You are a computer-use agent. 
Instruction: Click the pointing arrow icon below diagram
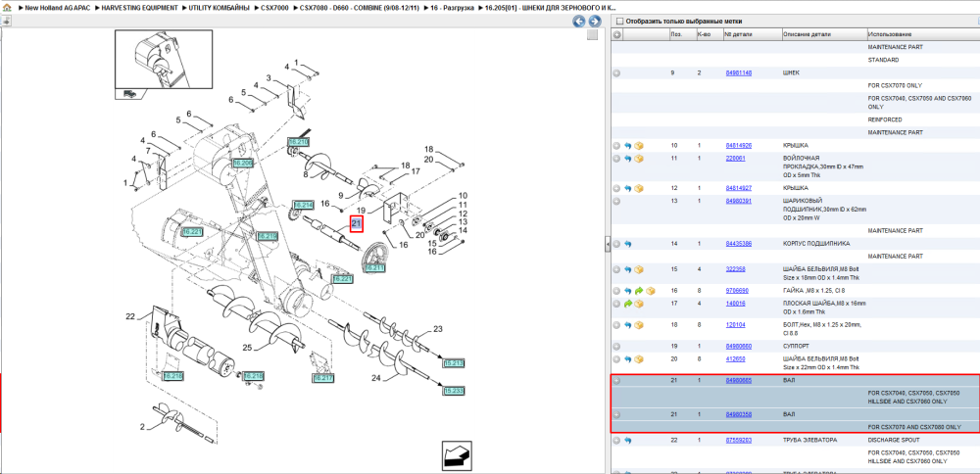(457, 455)
